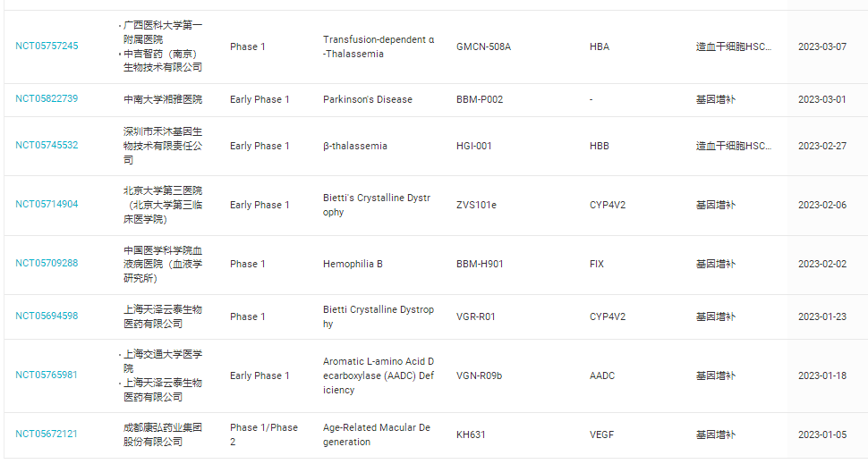Click the HGI-001 drug entry

[x=474, y=146]
